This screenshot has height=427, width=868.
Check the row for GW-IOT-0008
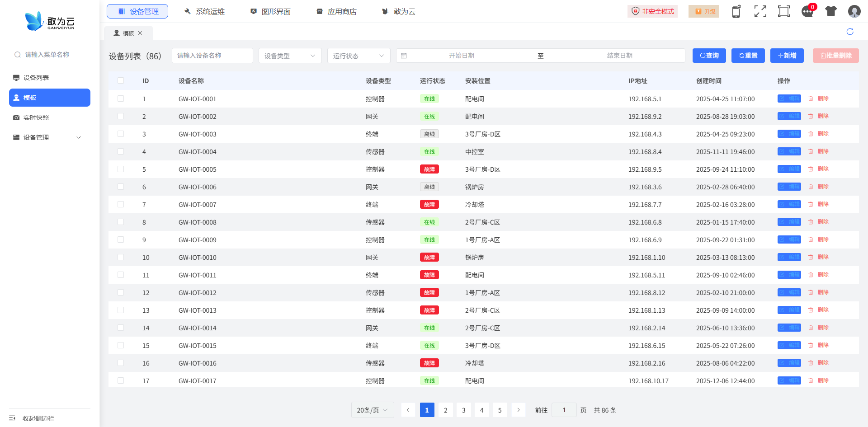pos(121,222)
